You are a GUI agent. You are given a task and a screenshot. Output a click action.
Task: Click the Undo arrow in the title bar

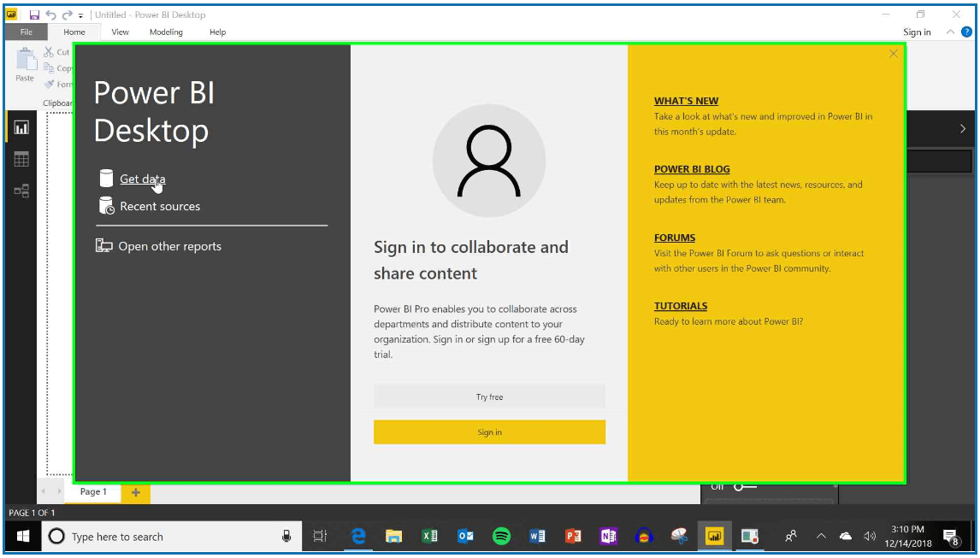coord(50,15)
